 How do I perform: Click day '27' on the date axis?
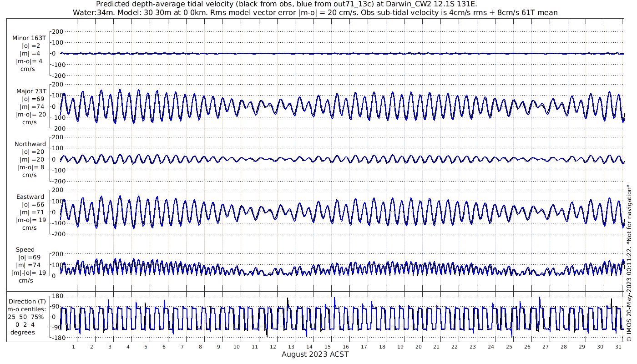click(x=545, y=347)
